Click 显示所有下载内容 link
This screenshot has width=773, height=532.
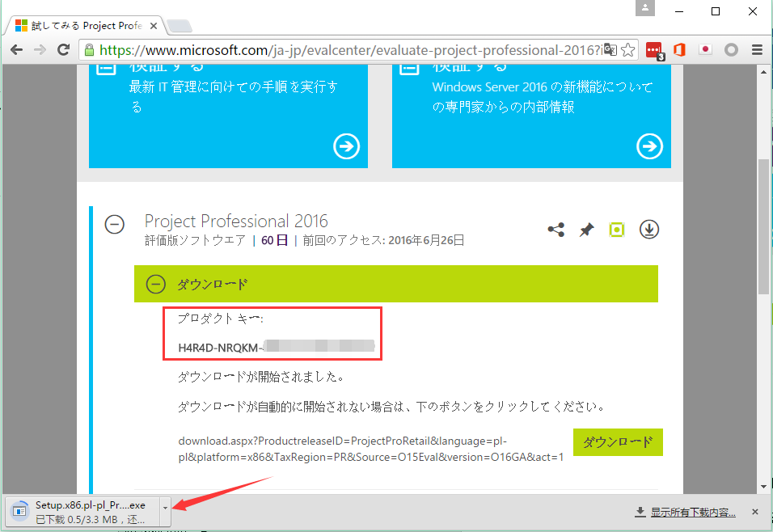(693, 513)
